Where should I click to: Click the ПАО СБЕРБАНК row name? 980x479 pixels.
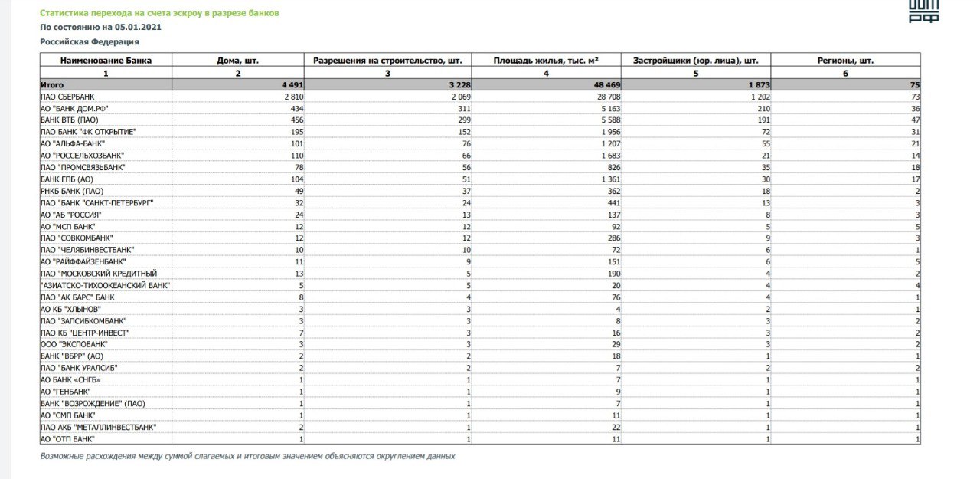click(70, 97)
